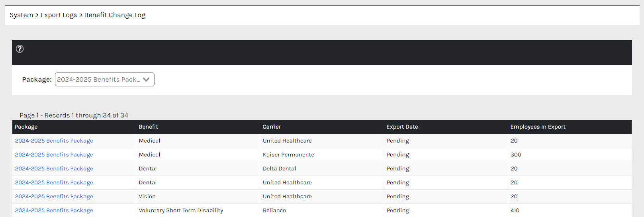Click the Package dropdown chevron arrow
The width and height of the screenshot is (644, 217).
tap(146, 79)
